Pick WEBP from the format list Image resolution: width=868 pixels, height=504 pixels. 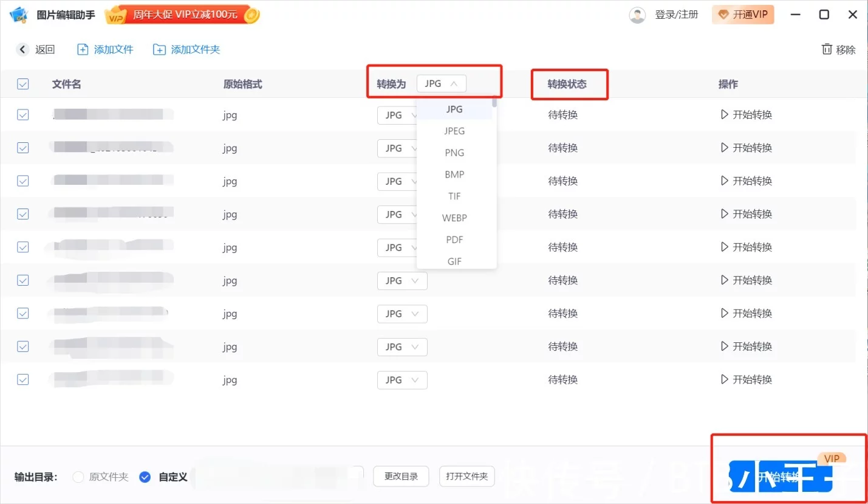(x=454, y=218)
